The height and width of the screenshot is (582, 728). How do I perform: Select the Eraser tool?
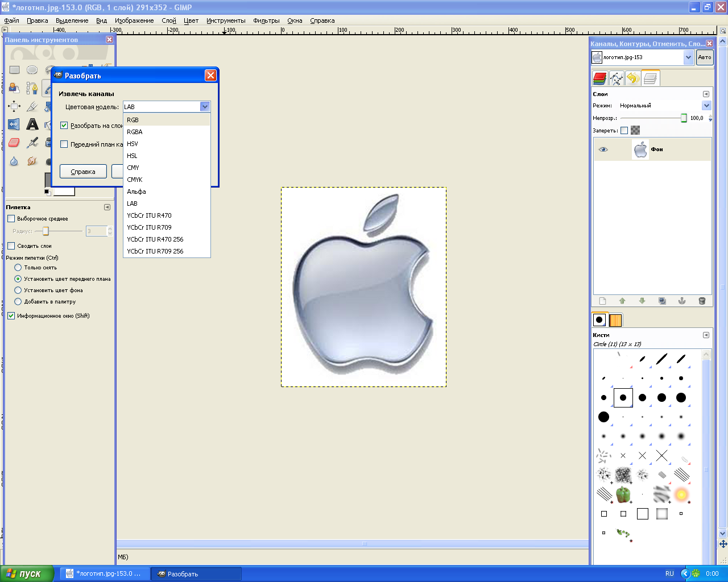coord(14,143)
